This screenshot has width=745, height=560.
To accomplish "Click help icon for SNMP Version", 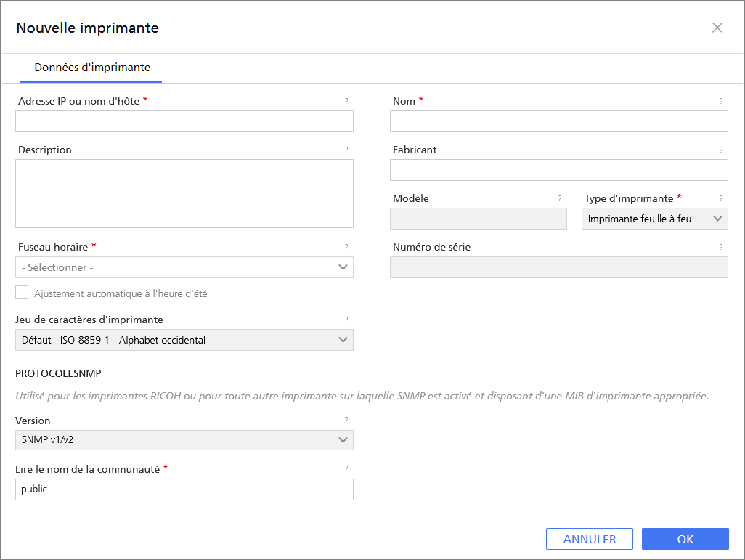I will click(346, 420).
